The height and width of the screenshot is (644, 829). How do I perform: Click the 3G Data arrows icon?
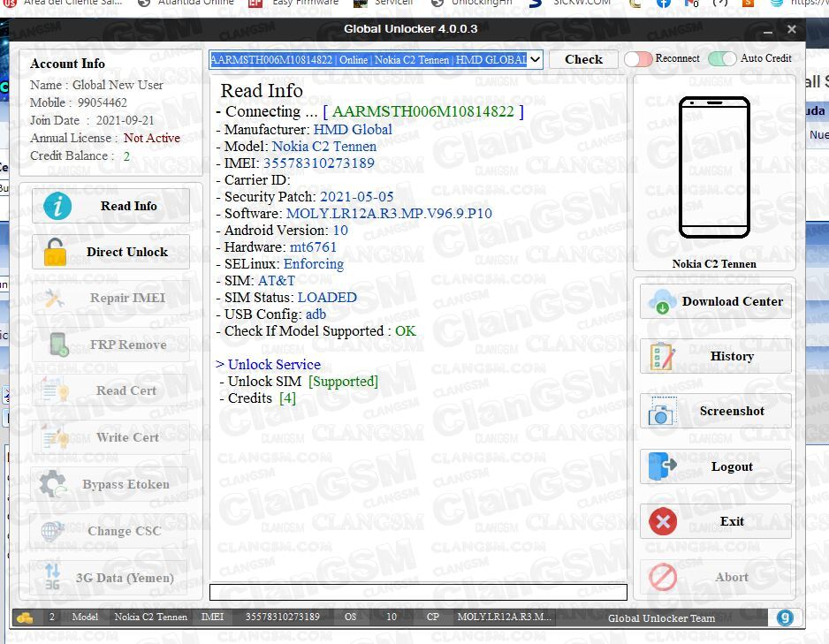coord(52,577)
